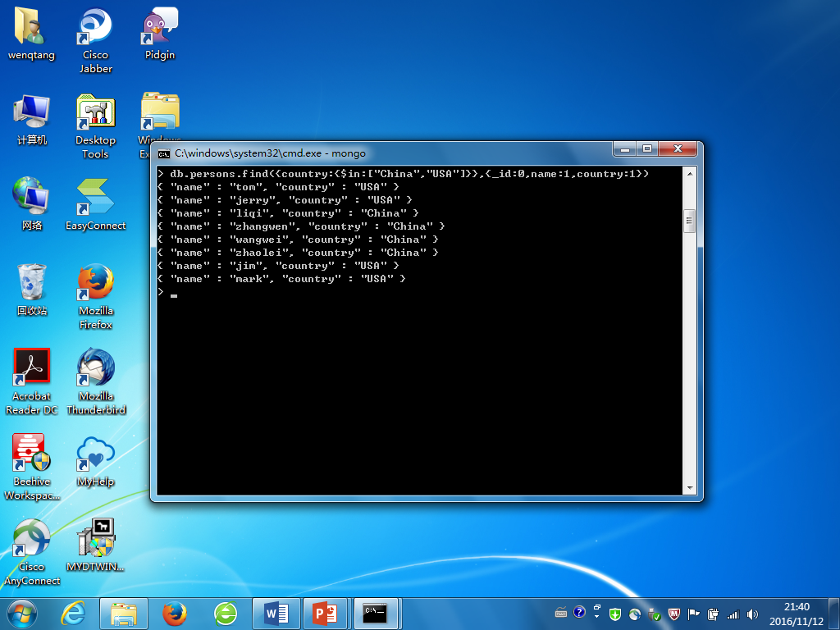Launch EasyConnect from desktop
This screenshot has width=840, height=630.
95,203
